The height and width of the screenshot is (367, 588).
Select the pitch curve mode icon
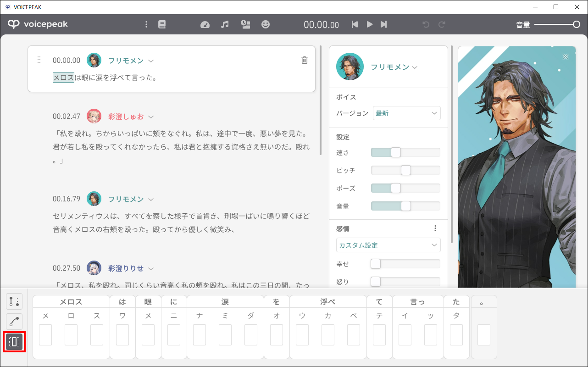click(14, 322)
